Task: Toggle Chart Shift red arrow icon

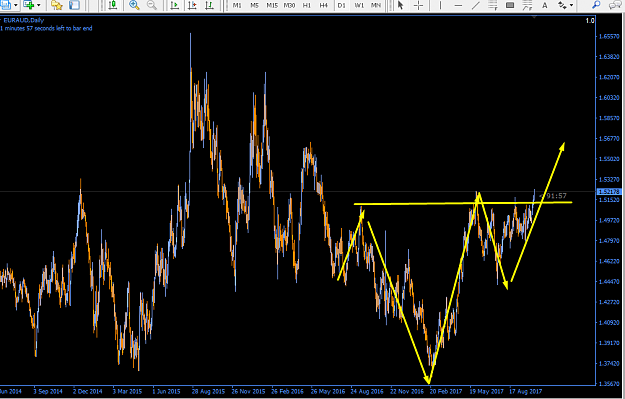Action: (x=192, y=5)
